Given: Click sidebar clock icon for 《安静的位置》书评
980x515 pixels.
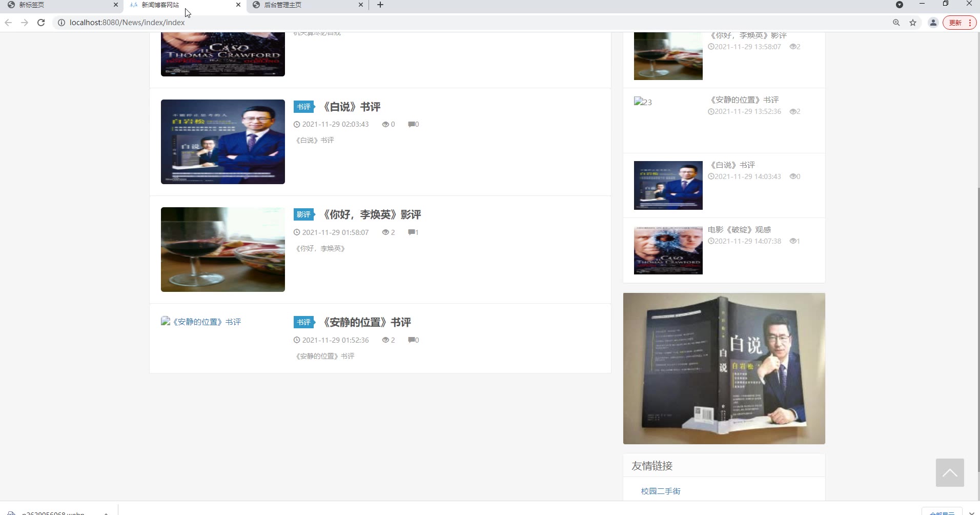Looking at the screenshot, I should pyautogui.click(x=711, y=111).
